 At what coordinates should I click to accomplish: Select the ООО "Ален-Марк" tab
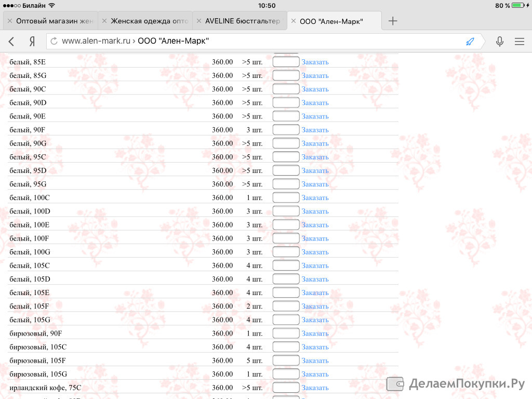click(334, 21)
